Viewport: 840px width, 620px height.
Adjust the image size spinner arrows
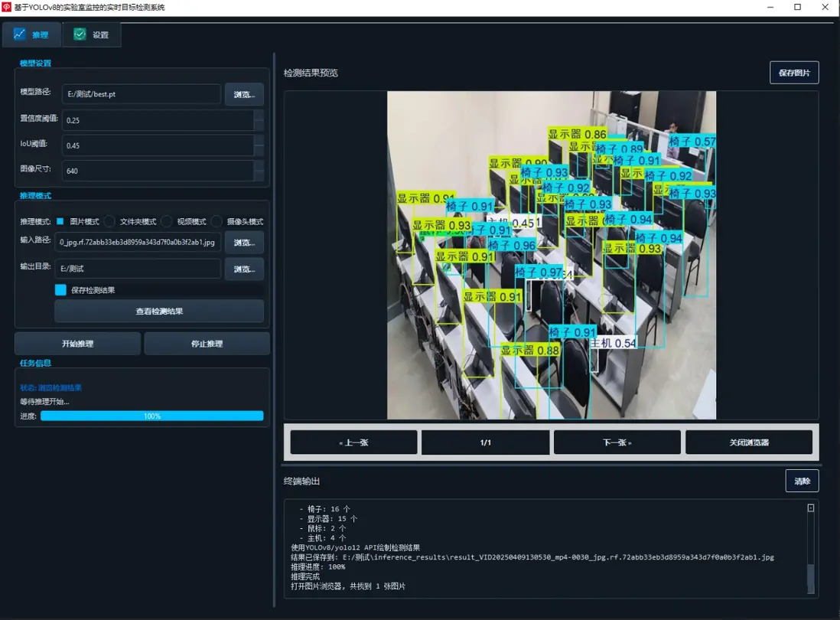tap(259, 171)
